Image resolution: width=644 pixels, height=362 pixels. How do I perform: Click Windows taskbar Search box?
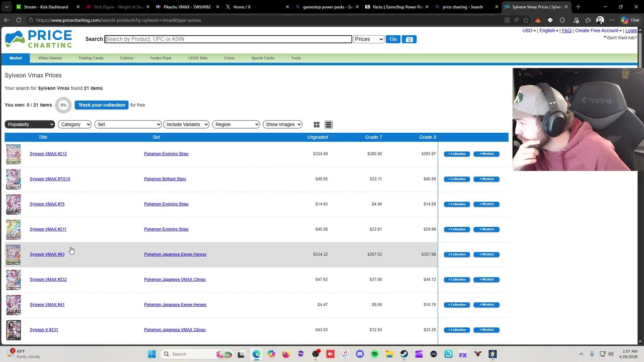tap(197, 354)
